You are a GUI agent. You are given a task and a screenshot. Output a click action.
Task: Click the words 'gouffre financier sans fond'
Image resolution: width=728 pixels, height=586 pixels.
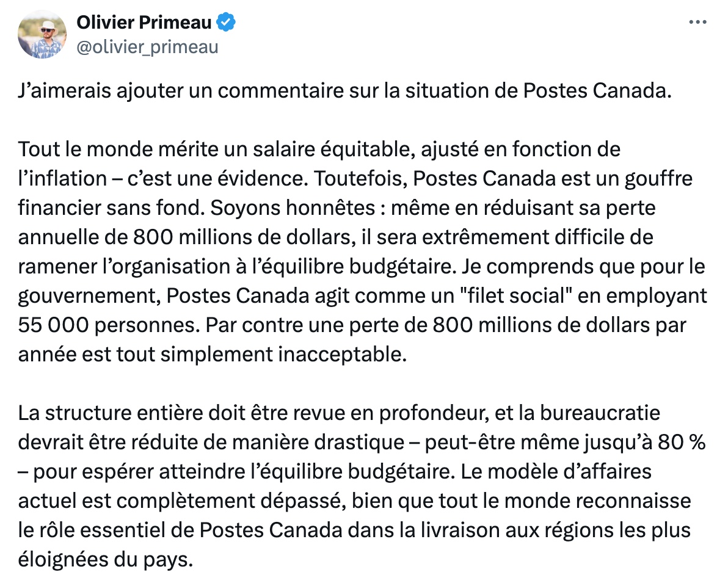(355, 193)
